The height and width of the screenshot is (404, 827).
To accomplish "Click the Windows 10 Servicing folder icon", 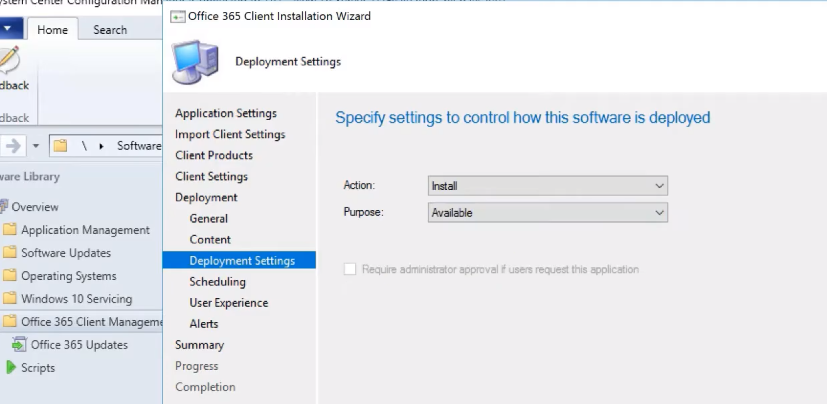I will pyautogui.click(x=9, y=299).
